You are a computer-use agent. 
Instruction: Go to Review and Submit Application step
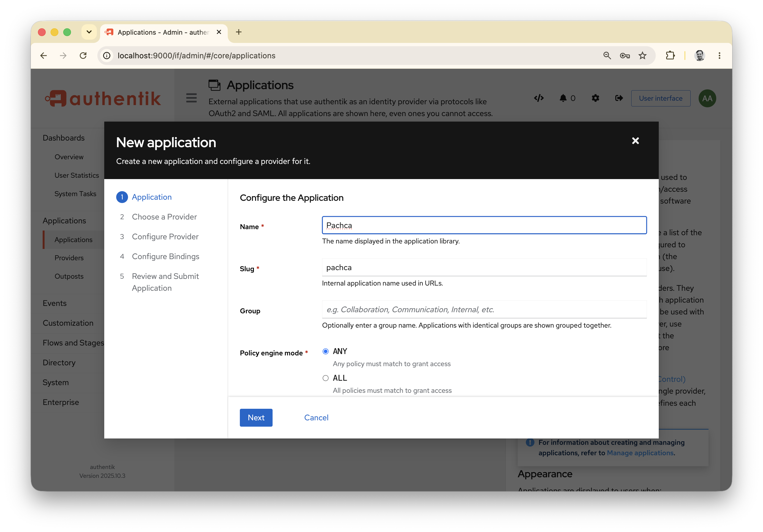[160, 282]
